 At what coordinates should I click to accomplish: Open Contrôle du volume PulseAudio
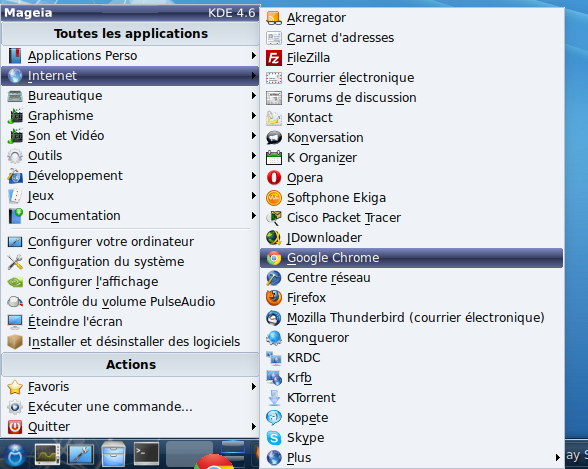tap(130, 302)
